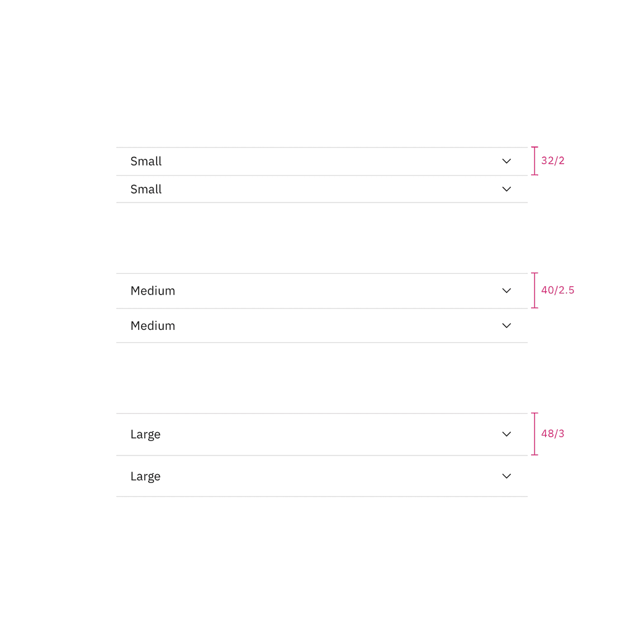Image resolution: width=644 pixels, height=644 pixels.
Task: Click the "40/2.5" size annotation
Action: click(x=557, y=290)
